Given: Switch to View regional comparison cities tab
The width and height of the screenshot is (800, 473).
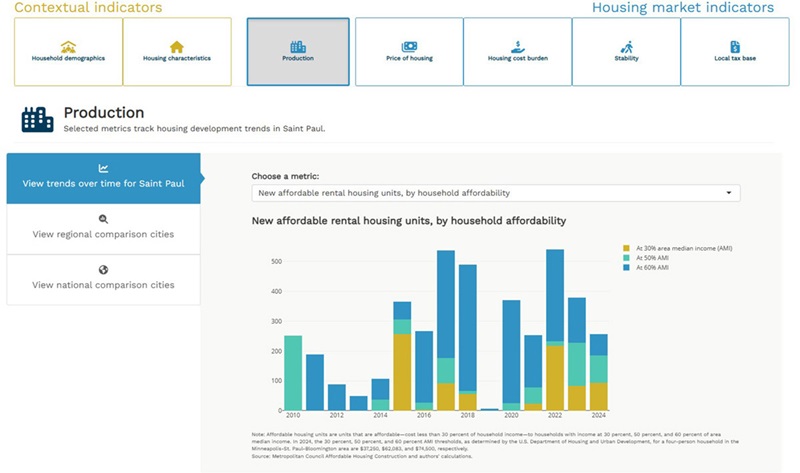Looking at the screenshot, I should (103, 229).
